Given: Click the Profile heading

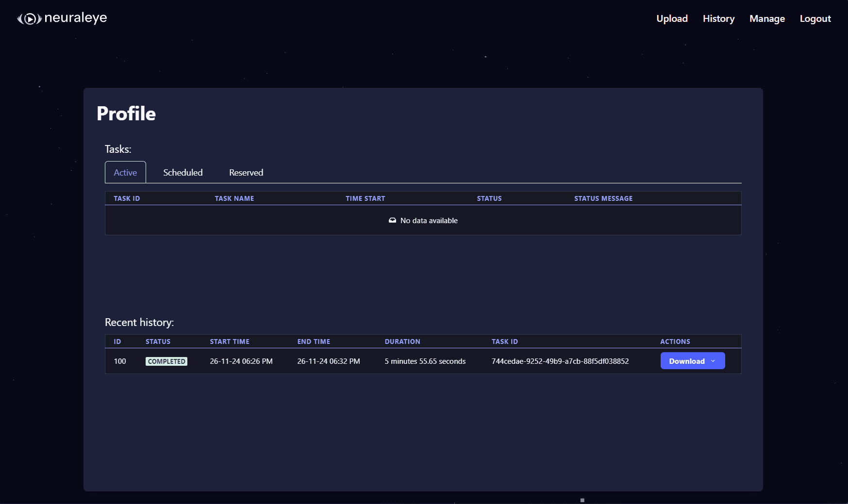Looking at the screenshot, I should 126,114.
